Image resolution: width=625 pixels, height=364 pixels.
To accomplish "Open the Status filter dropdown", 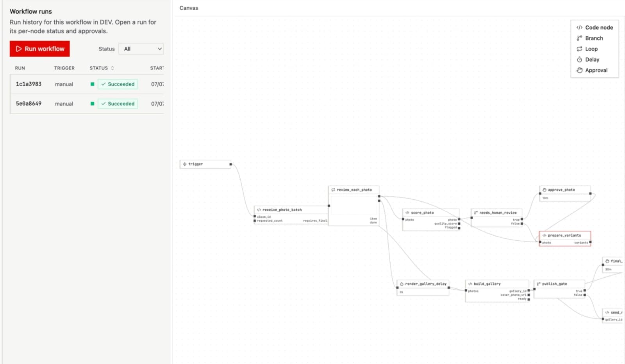I will [x=141, y=49].
